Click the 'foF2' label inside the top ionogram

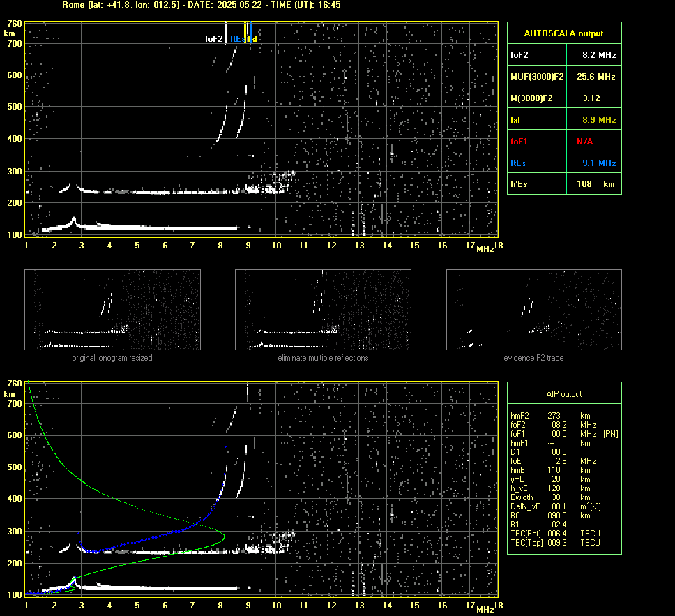coord(213,39)
